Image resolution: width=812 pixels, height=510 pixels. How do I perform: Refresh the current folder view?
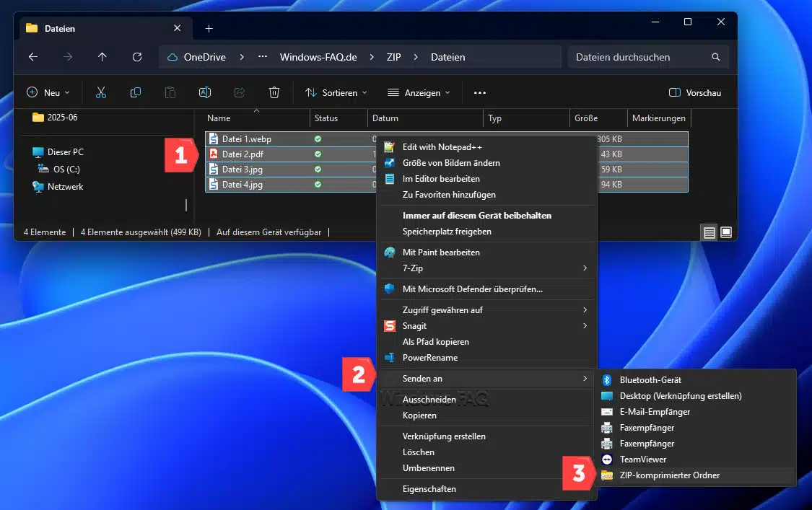[137, 57]
